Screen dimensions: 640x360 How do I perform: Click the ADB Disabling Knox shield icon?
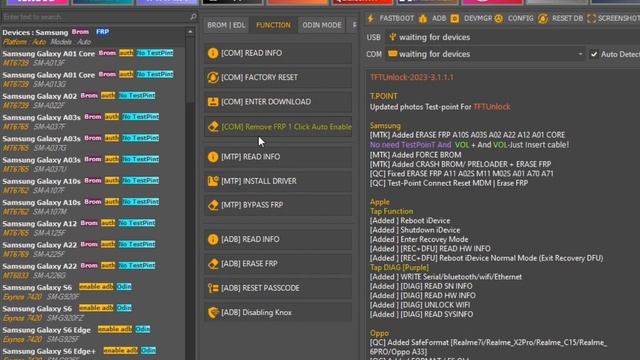click(213, 312)
